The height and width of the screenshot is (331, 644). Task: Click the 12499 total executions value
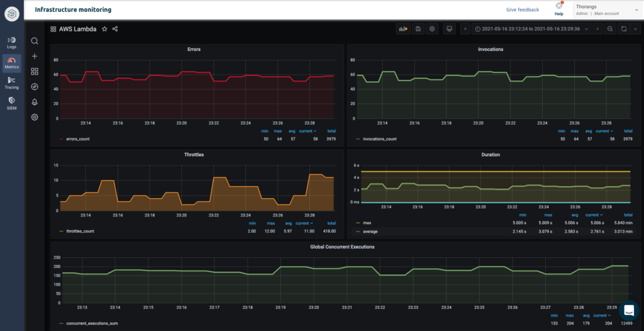[626, 323]
